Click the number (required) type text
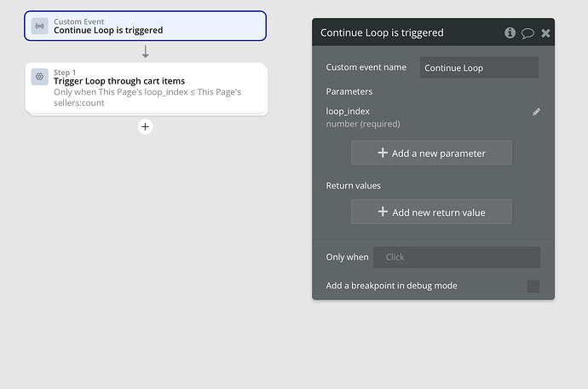The image size is (588, 389). click(363, 124)
